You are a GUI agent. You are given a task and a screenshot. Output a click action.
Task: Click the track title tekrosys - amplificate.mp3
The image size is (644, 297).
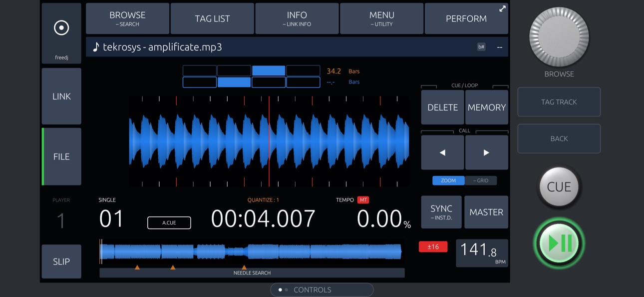coord(162,47)
